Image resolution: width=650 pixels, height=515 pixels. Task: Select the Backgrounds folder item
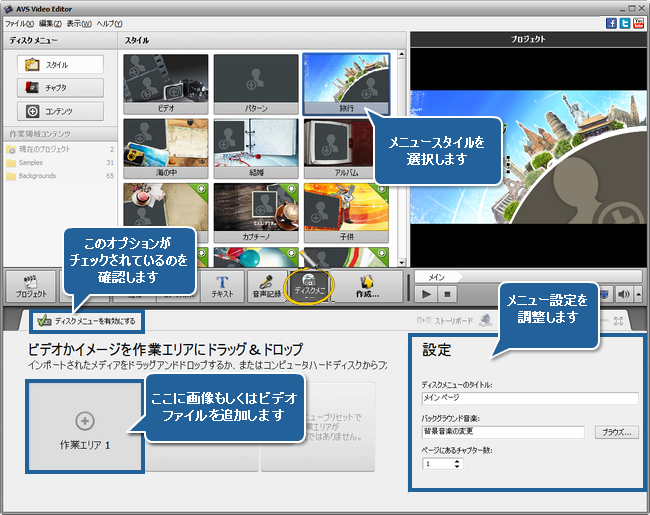click(x=36, y=175)
